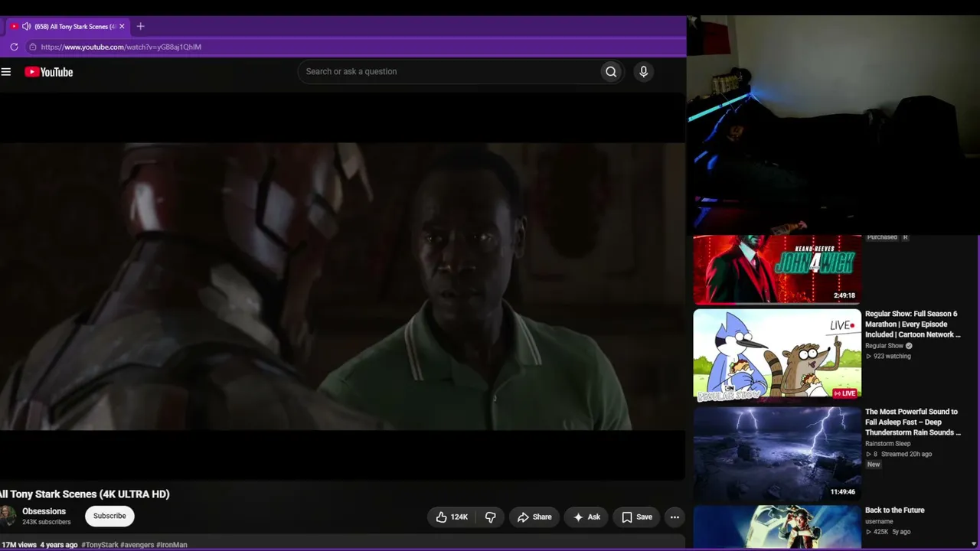
Task: Open more actions three-dot menu
Action: pyautogui.click(x=675, y=517)
